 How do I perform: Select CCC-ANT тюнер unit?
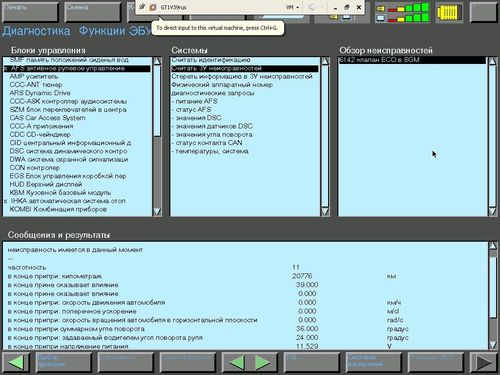77,85
